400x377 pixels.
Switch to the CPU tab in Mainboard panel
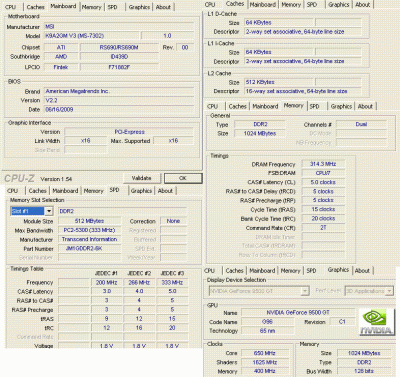click(x=10, y=7)
